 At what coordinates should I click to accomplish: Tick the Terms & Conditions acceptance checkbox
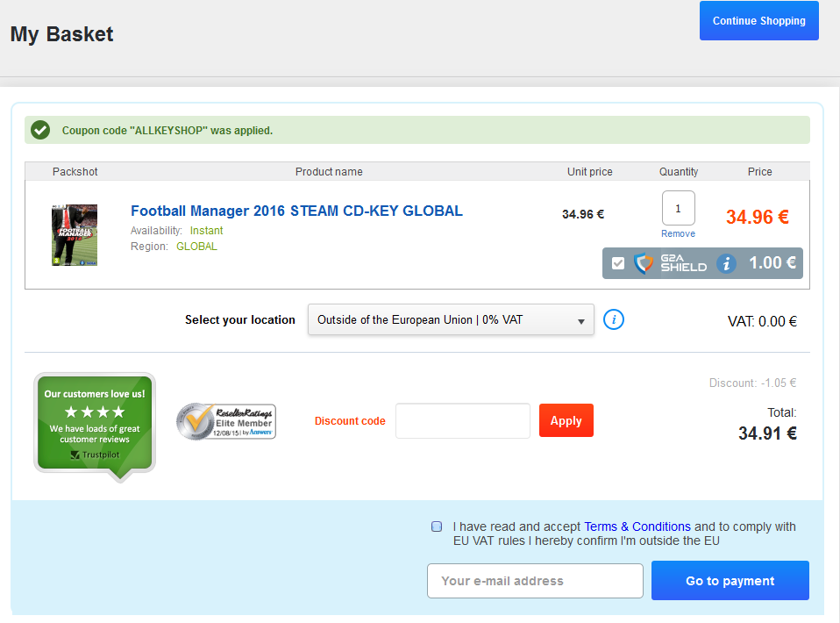[x=437, y=526]
